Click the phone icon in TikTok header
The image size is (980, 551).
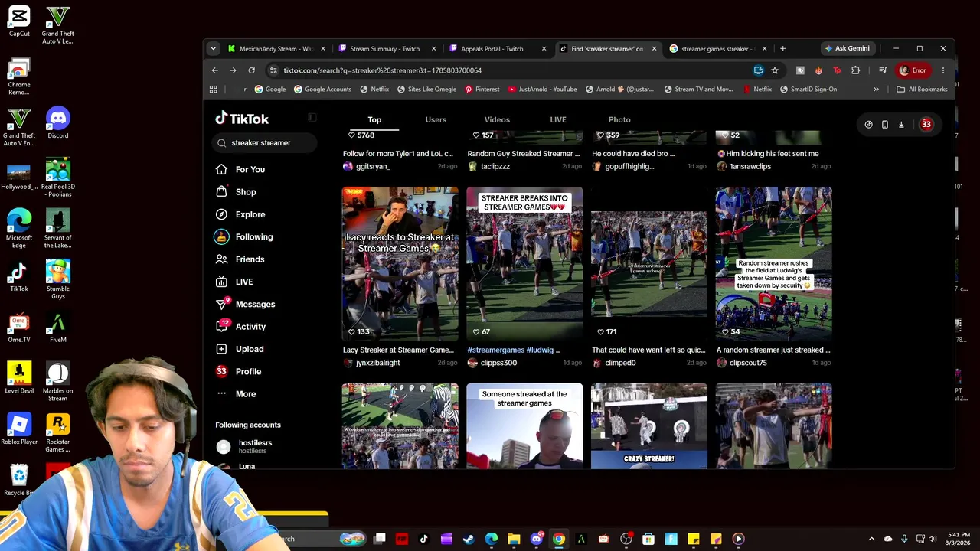[x=884, y=124]
